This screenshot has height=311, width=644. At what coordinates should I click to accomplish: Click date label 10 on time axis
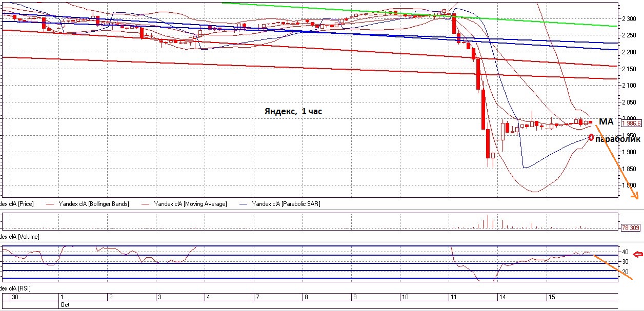click(x=405, y=297)
